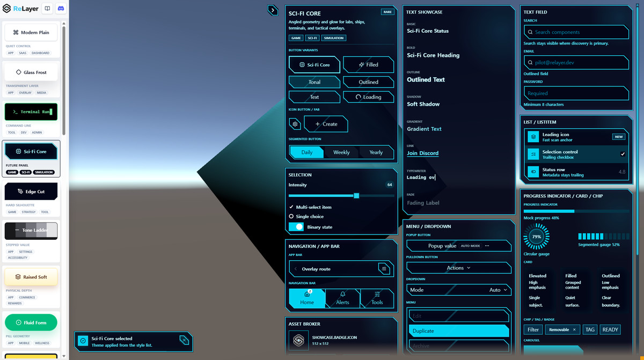Click the search magnifier icon in Search components field
Image resolution: width=644 pixels, height=360 pixels.
530,32
